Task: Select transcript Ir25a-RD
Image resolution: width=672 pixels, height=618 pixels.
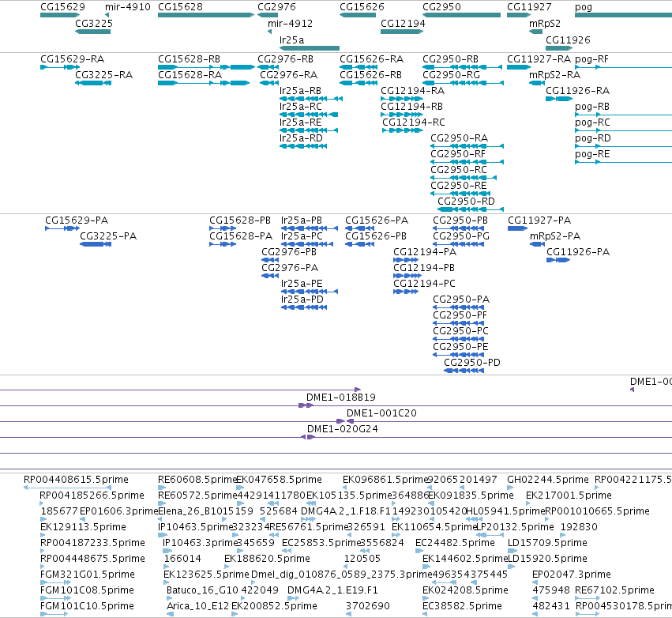Action: tap(303, 146)
